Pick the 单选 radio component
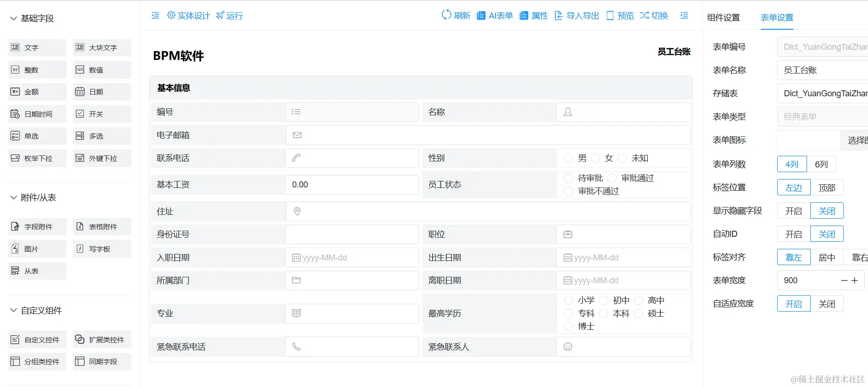This screenshot has height=387, width=868. 37,136
